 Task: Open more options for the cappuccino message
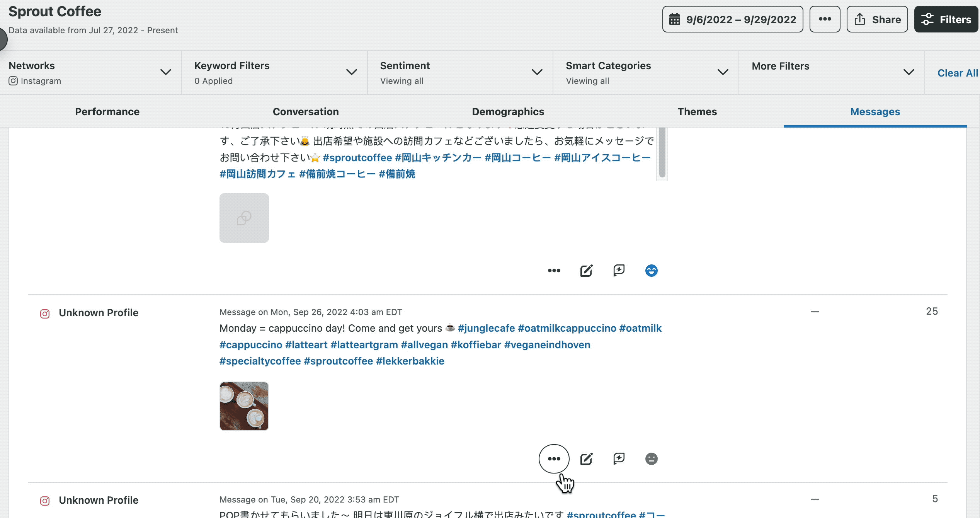click(554, 459)
